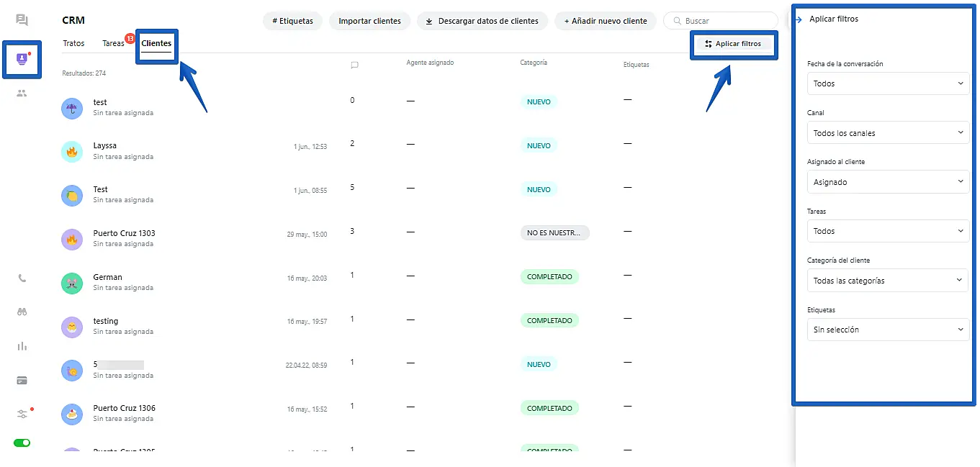Viewport: 980px width, 467px height.
Task: Open the bar chart statistics icon
Action: tap(22, 346)
